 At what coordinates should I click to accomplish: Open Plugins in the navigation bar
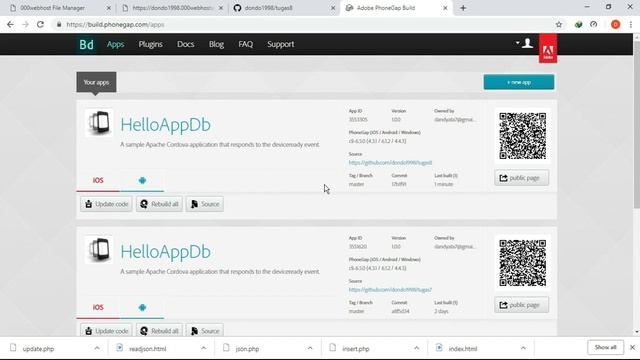click(151, 44)
